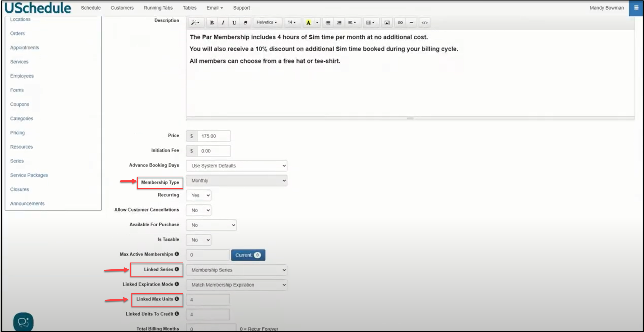This screenshot has width=644, height=332.
Task: Click the blue Current button
Action: click(248, 255)
